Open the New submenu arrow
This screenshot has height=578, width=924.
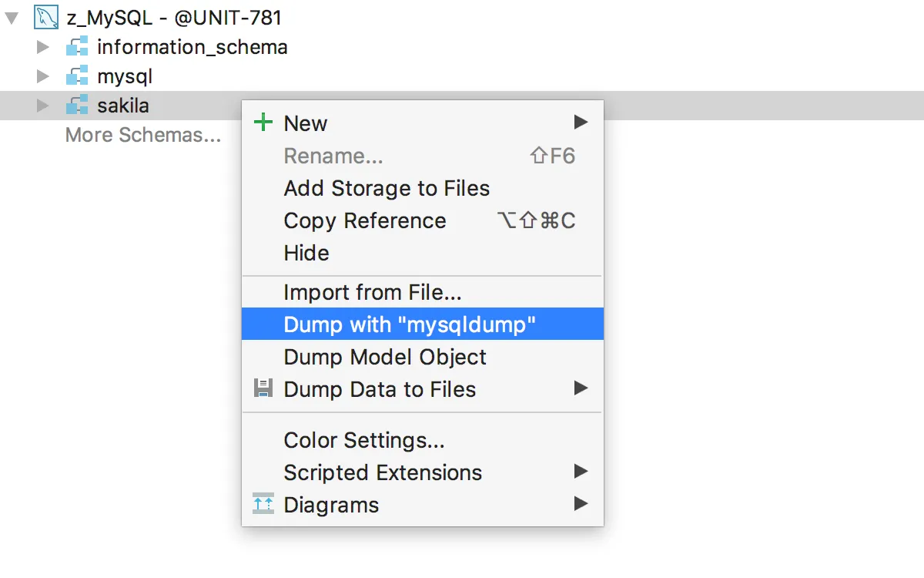pyautogui.click(x=581, y=123)
